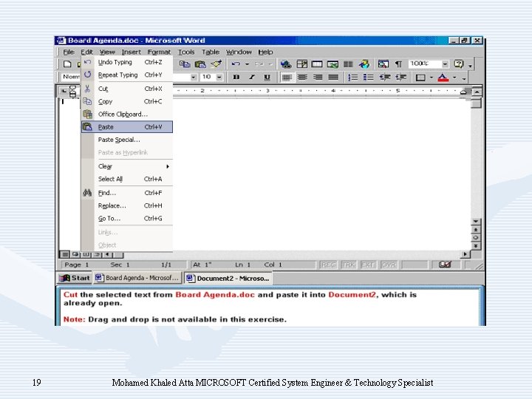Click the tab alignment selector on ruler
This screenshot has height=399, width=532.
point(64,91)
